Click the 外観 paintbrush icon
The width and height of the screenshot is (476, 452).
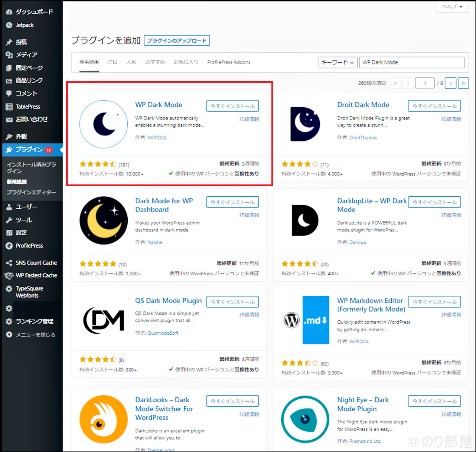point(9,137)
